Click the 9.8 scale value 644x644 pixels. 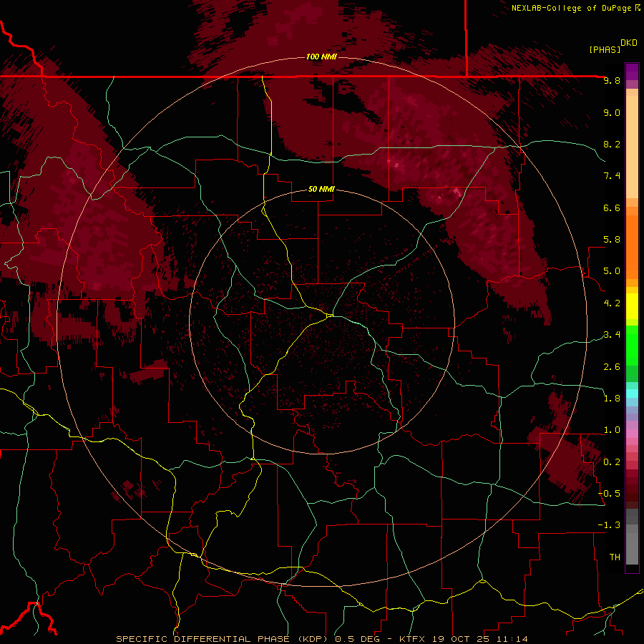coord(612,80)
